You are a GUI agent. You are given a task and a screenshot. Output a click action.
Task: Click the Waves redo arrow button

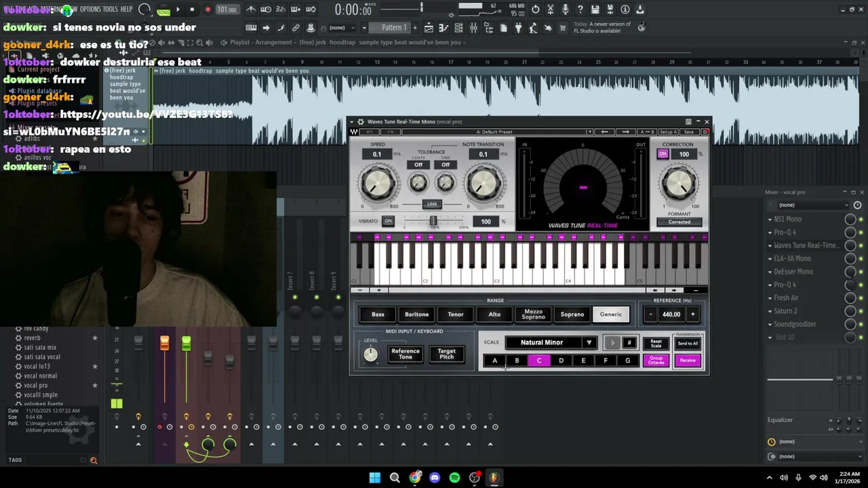point(389,131)
